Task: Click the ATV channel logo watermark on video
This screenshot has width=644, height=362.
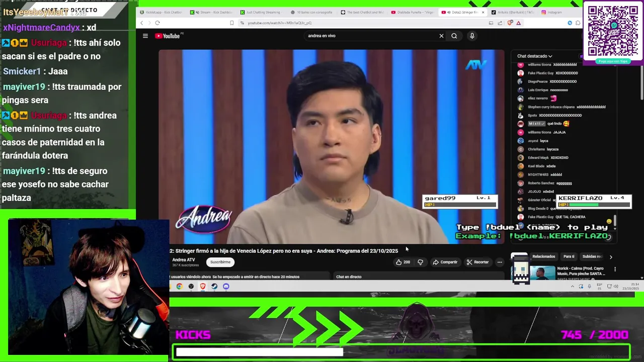Action: (476, 65)
